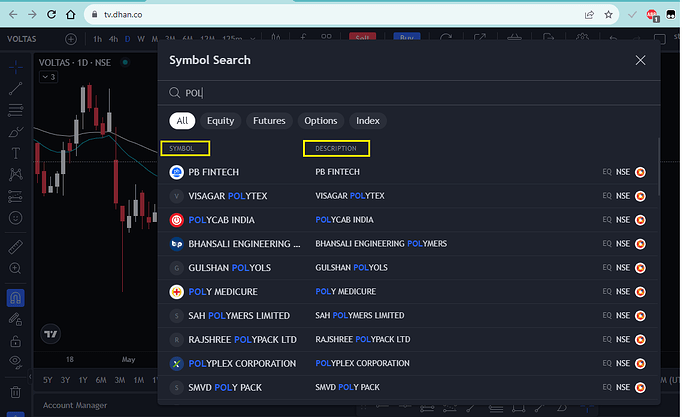The width and height of the screenshot is (690, 417).
Task: Toggle lock all drawing tools
Action: coord(15,341)
